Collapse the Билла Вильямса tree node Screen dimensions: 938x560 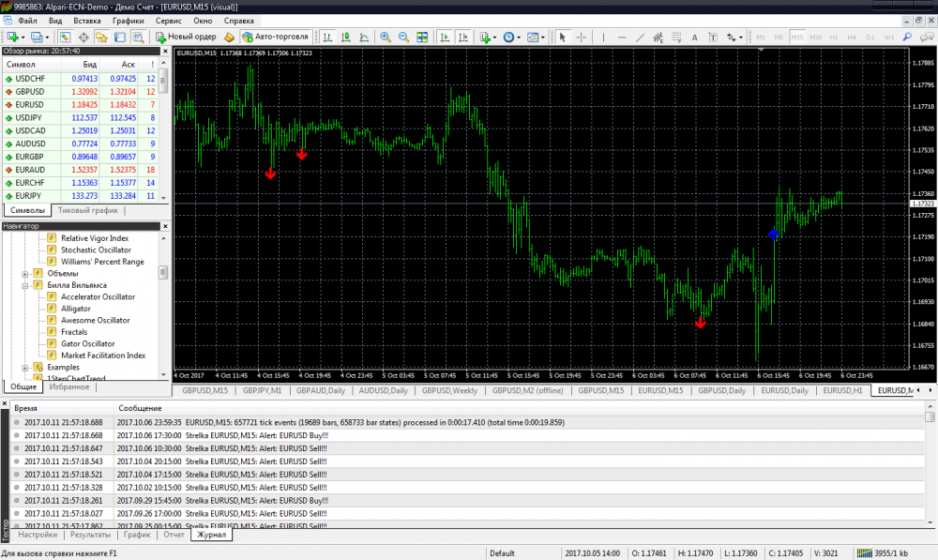25,285
